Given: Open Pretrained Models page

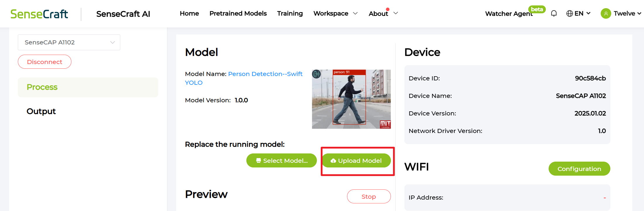Looking at the screenshot, I should tap(238, 13).
